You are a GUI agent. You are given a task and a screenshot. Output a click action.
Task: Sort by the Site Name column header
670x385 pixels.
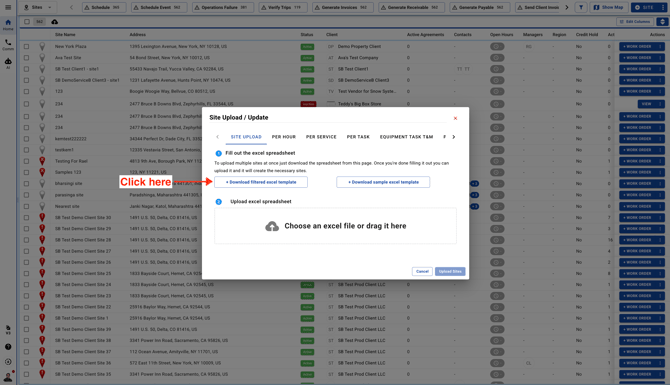[65, 35]
